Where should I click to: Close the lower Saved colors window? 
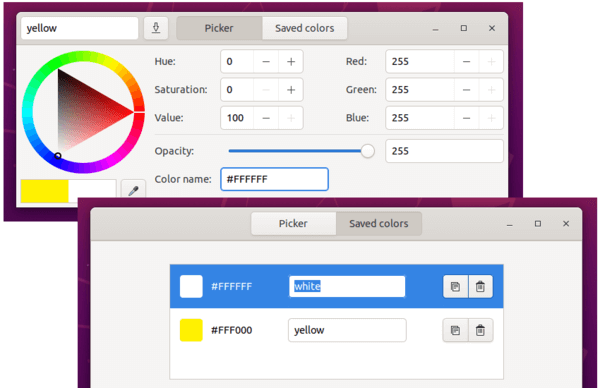tap(566, 224)
